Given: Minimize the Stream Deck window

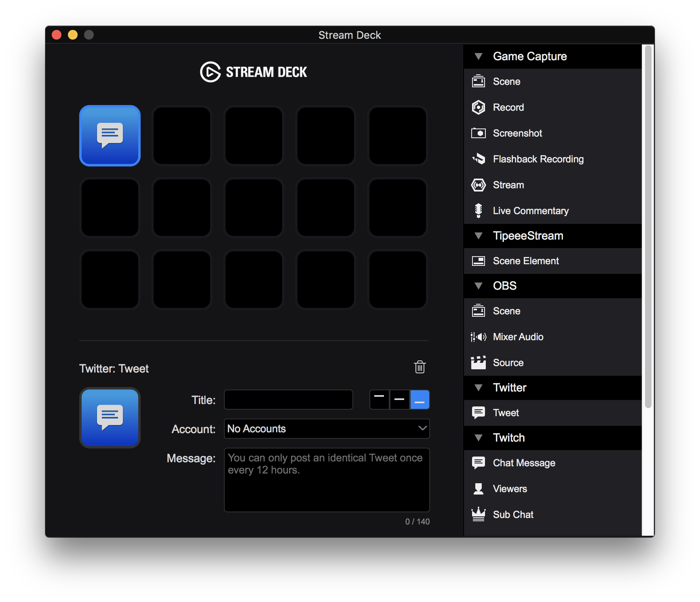Looking at the screenshot, I should coord(73,35).
